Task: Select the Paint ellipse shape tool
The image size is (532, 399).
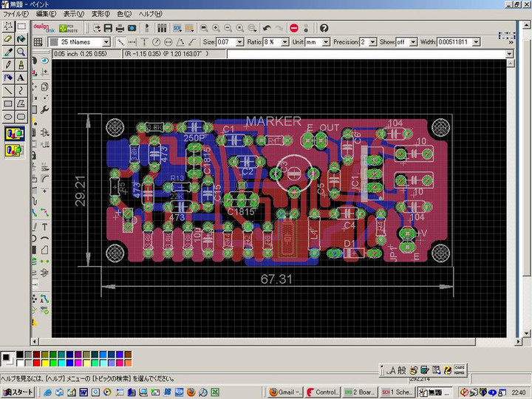Action: coord(8,116)
